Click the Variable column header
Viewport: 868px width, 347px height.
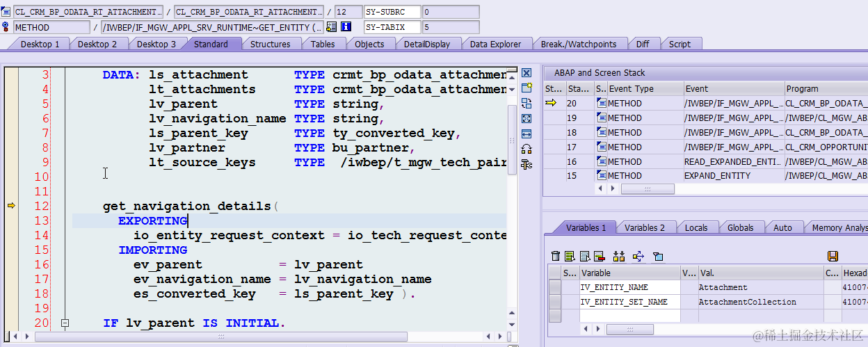tap(629, 273)
